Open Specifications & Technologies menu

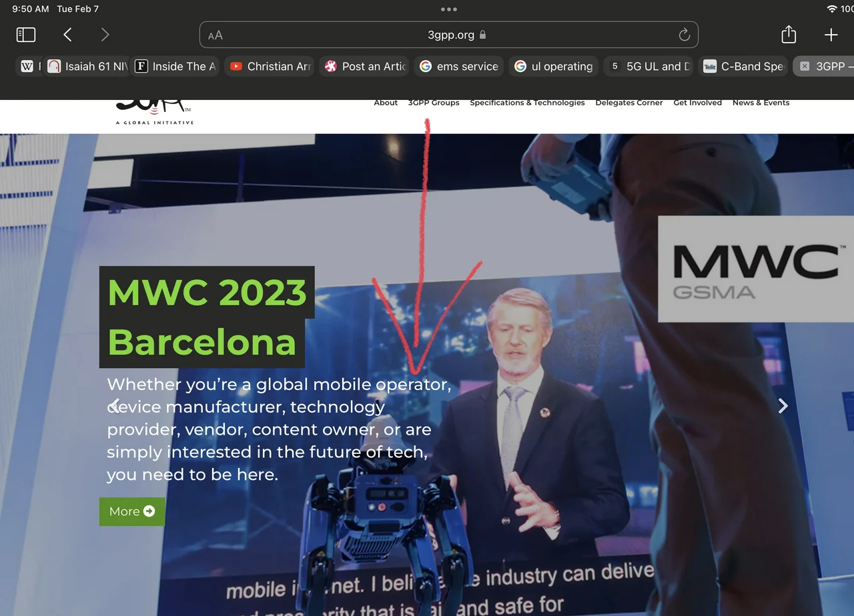[x=527, y=103]
